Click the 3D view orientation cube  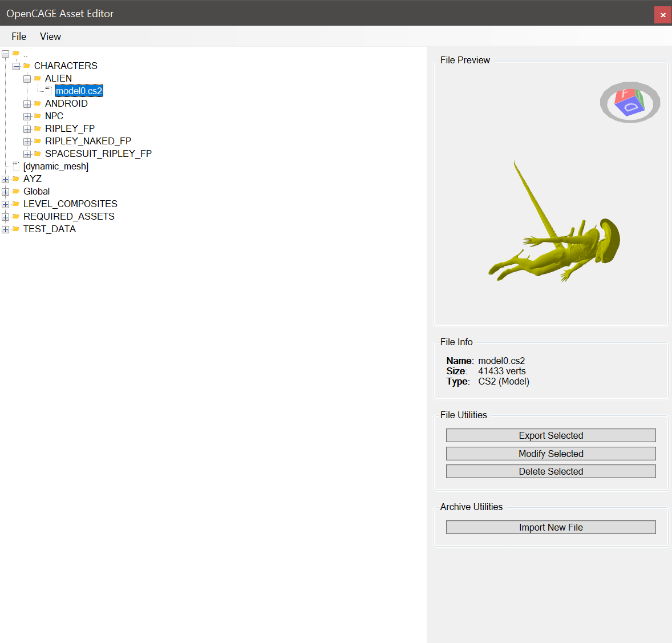(630, 103)
